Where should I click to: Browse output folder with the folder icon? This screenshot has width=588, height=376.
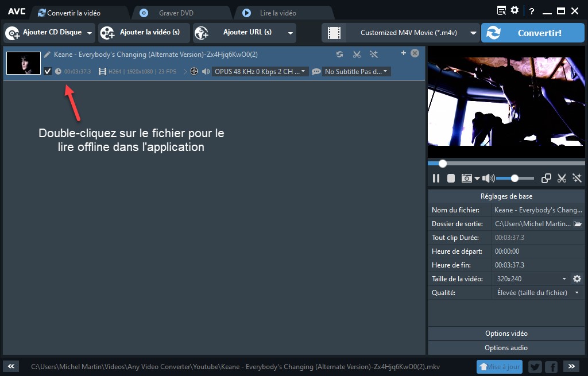pyautogui.click(x=578, y=224)
